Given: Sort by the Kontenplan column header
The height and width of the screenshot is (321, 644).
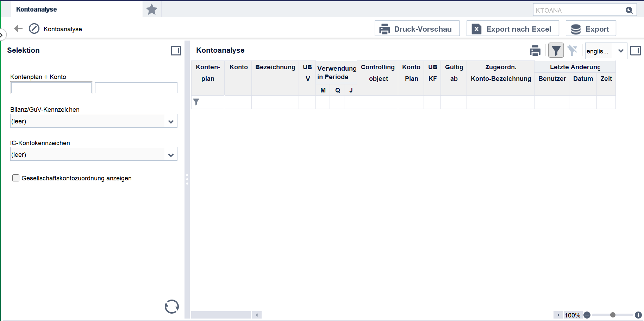Looking at the screenshot, I should click(208, 78).
